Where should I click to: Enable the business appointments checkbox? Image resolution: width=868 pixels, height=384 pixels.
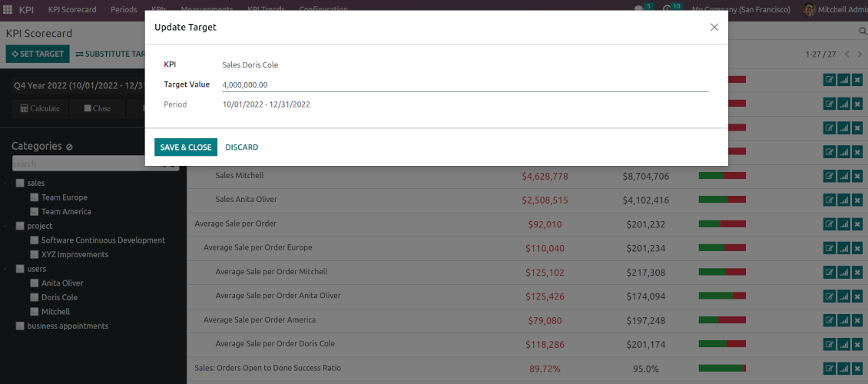point(20,326)
